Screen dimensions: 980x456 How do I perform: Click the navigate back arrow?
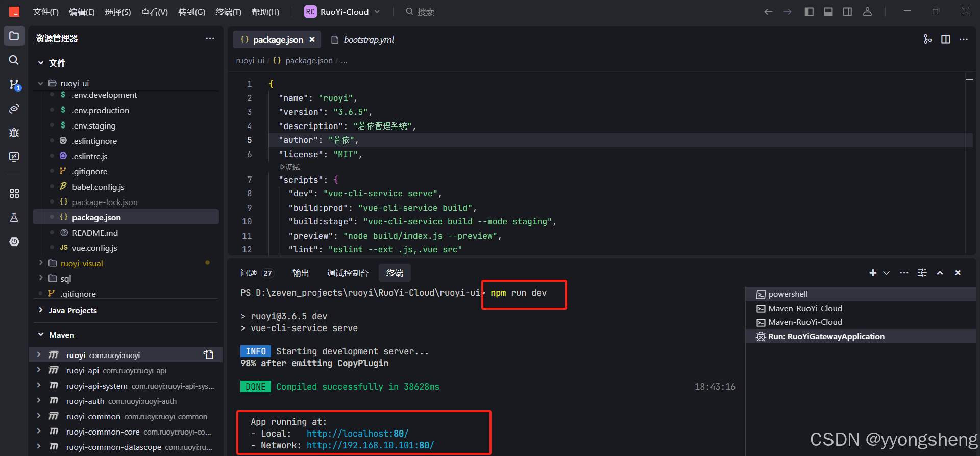768,12
